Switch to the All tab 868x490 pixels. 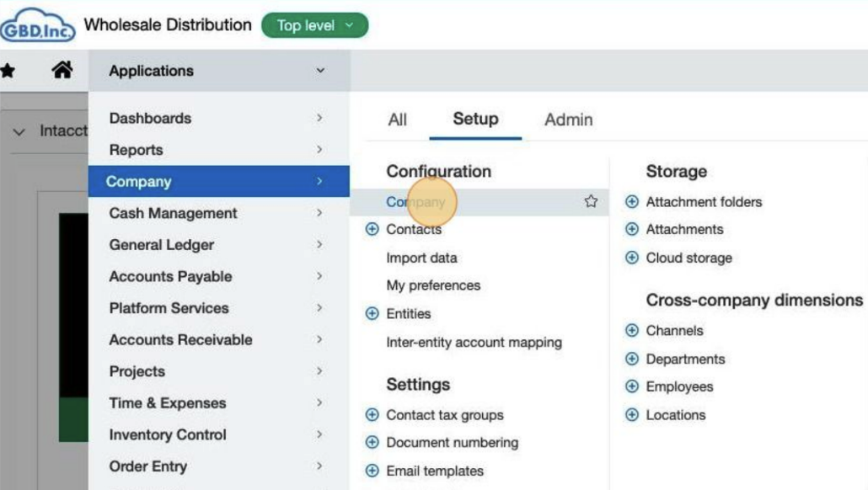[x=398, y=120]
